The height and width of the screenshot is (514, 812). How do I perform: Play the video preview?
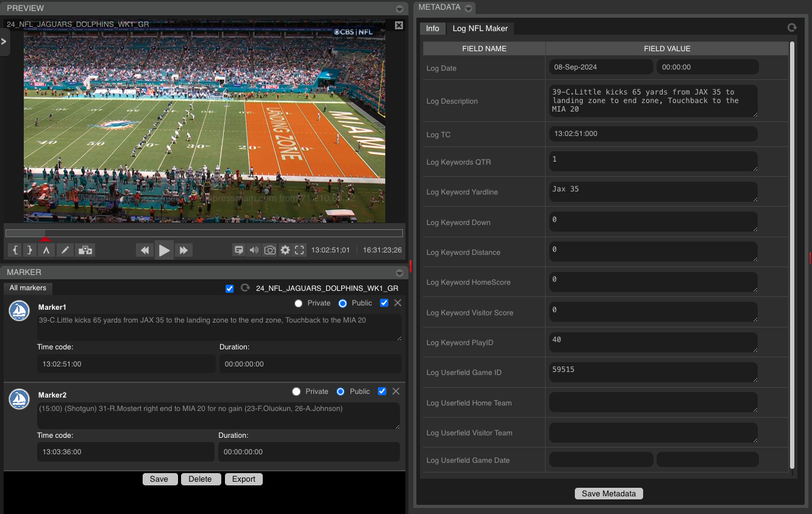coord(164,250)
